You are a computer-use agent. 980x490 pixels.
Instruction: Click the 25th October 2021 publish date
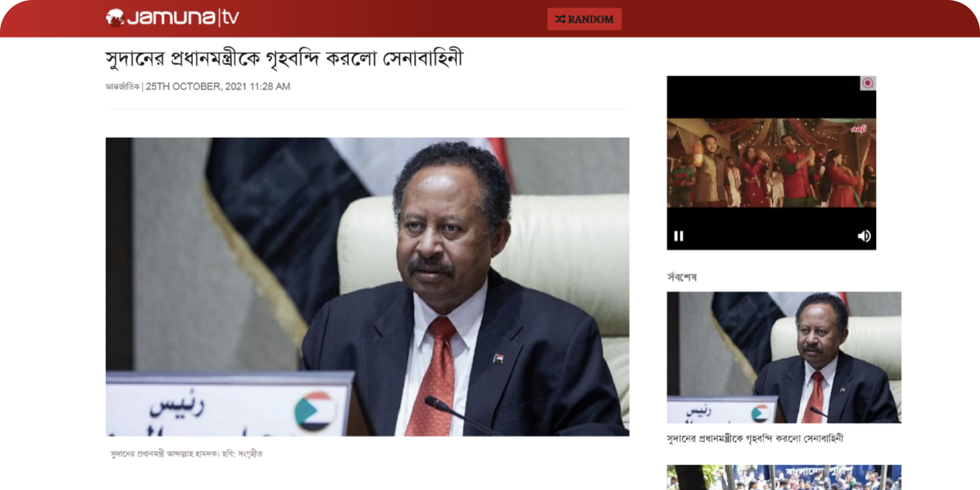click(x=218, y=87)
